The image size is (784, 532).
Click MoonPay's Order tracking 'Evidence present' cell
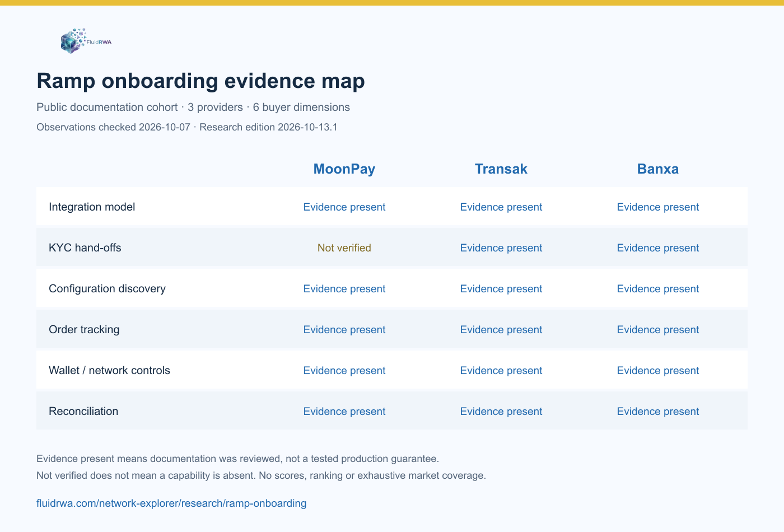(344, 329)
